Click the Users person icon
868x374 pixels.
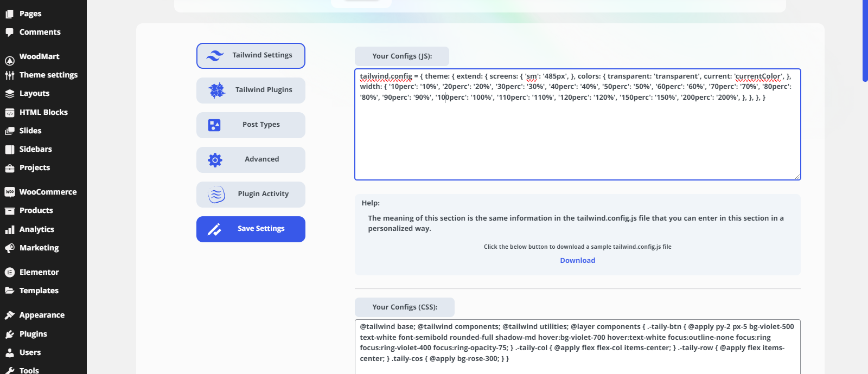tap(9, 352)
